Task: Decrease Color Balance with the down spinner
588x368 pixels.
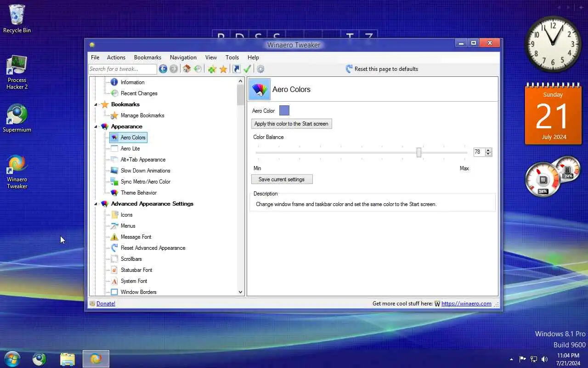Action: 488,154
